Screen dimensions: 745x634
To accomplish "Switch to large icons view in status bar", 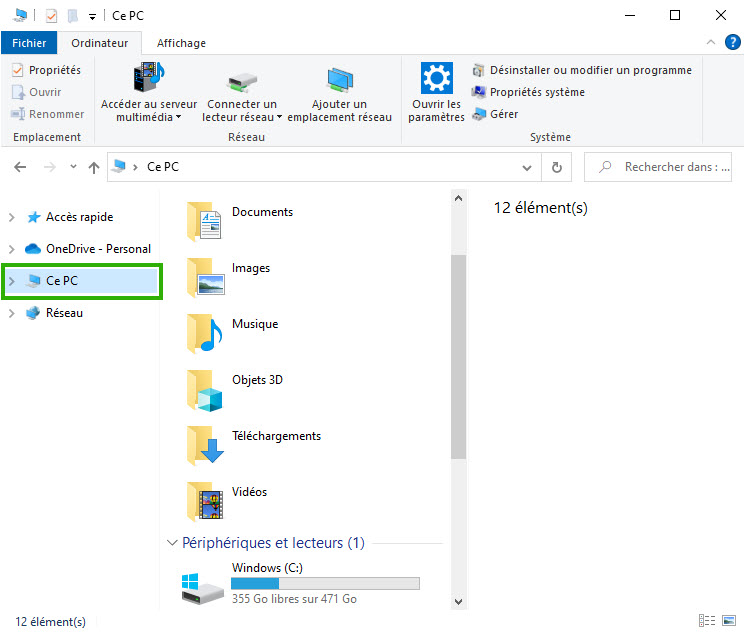I will [x=729, y=621].
